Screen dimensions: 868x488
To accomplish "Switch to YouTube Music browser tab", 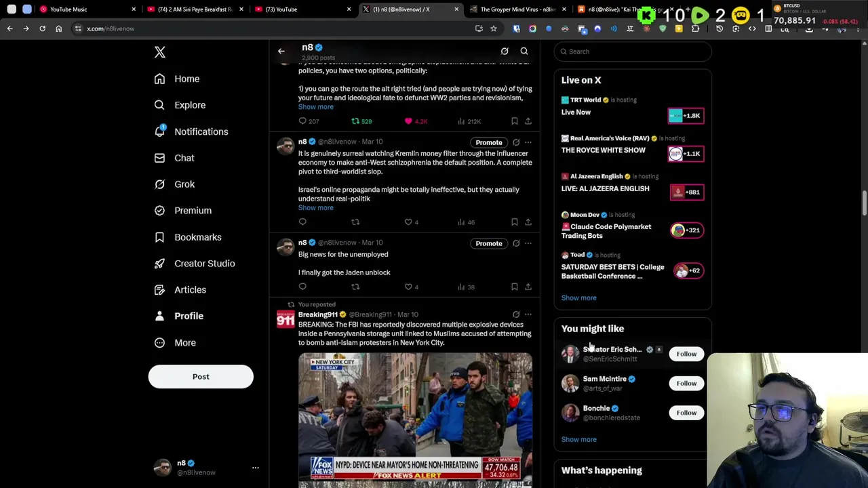I will pyautogui.click(x=88, y=9).
